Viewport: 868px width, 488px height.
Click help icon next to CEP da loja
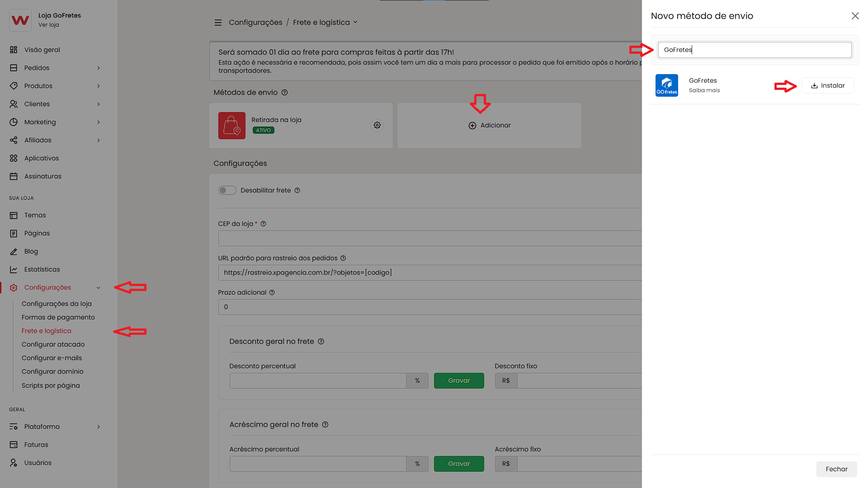click(x=263, y=224)
